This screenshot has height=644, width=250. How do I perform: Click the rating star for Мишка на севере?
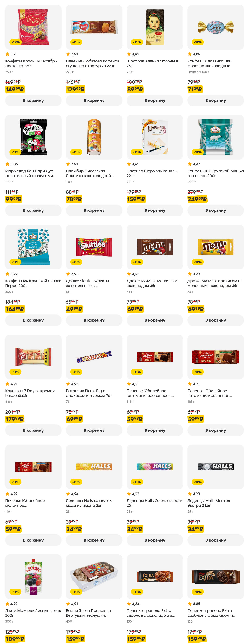pyautogui.click(x=190, y=164)
